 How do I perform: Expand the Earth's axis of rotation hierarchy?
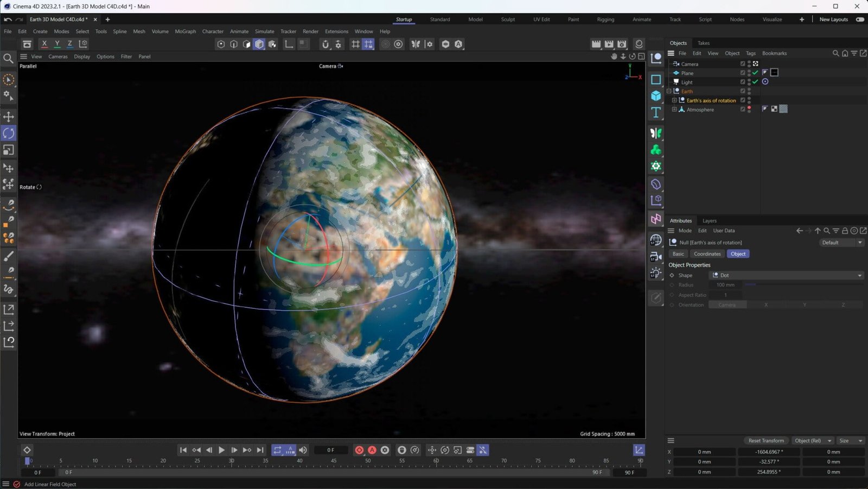click(674, 100)
